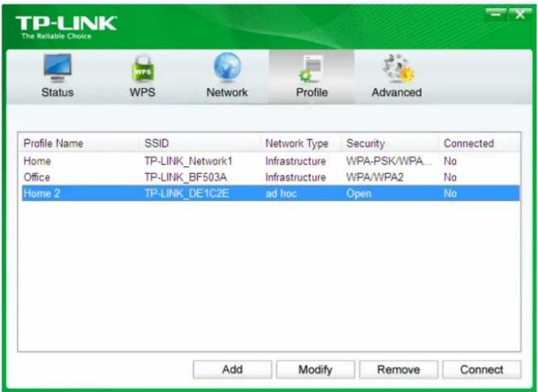Add a new profile
Screen dimensions: 538x392
tap(232, 369)
